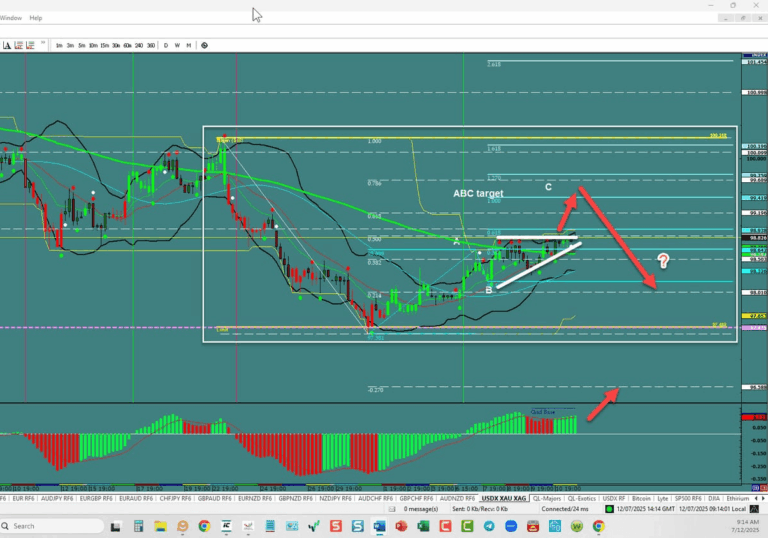Open File Explorer from the taskbar
The image size is (768, 538).
pyautogui.click(x=160, y=526)
